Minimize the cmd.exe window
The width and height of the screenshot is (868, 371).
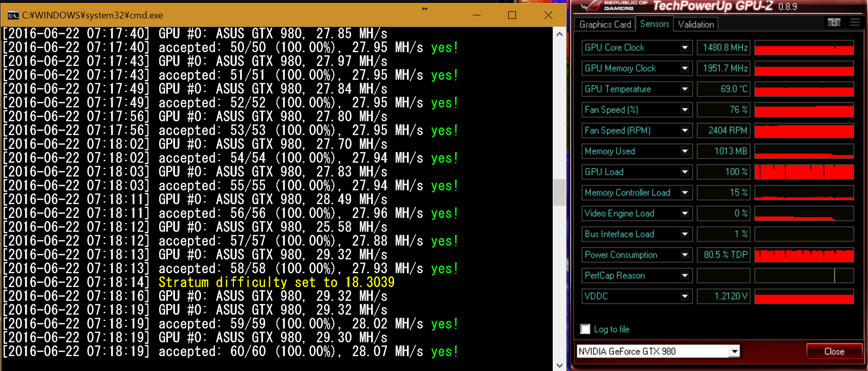(x=476, y=15)
